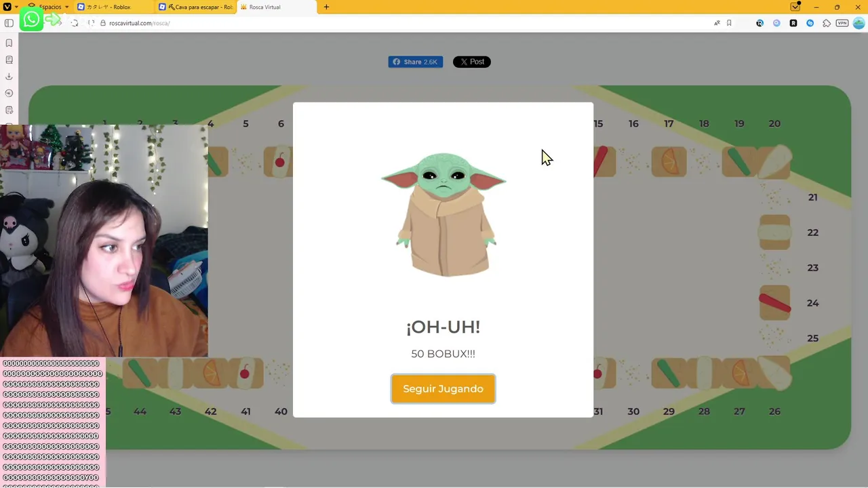Viewport: 868px width, 488px height.
Task: Click the Facebook Share 2.6K button
Action: [415, 62]
